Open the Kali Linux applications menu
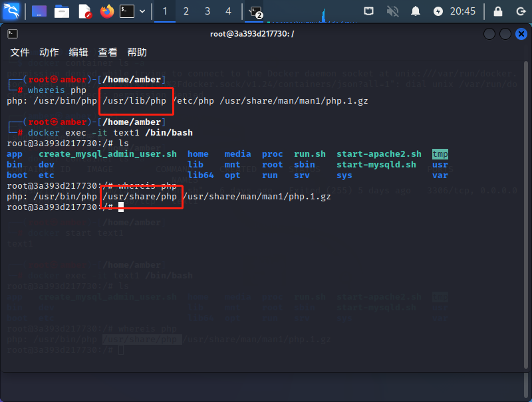Viewport: 532px width, 402px height. click(x=12, y=11)
